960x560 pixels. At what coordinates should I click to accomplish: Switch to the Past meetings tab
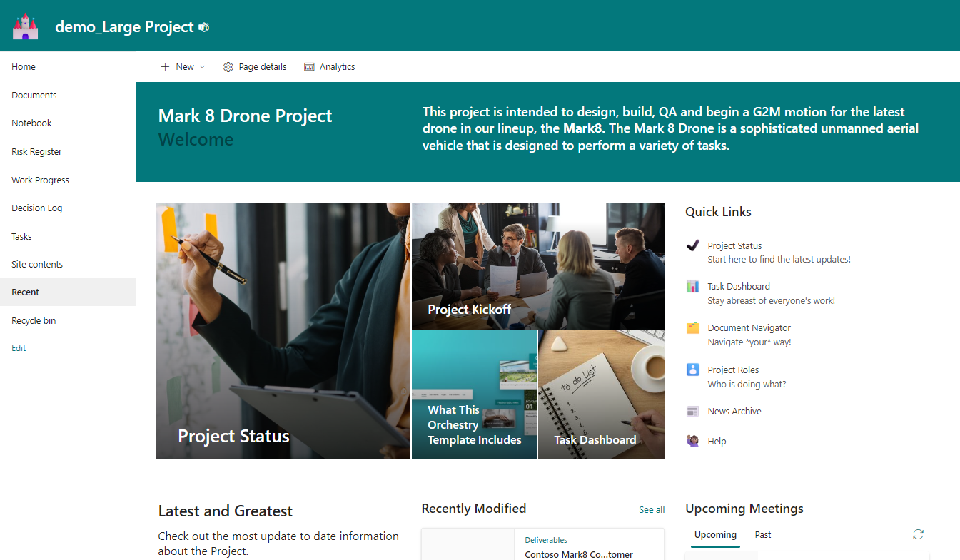pos(762,534)
